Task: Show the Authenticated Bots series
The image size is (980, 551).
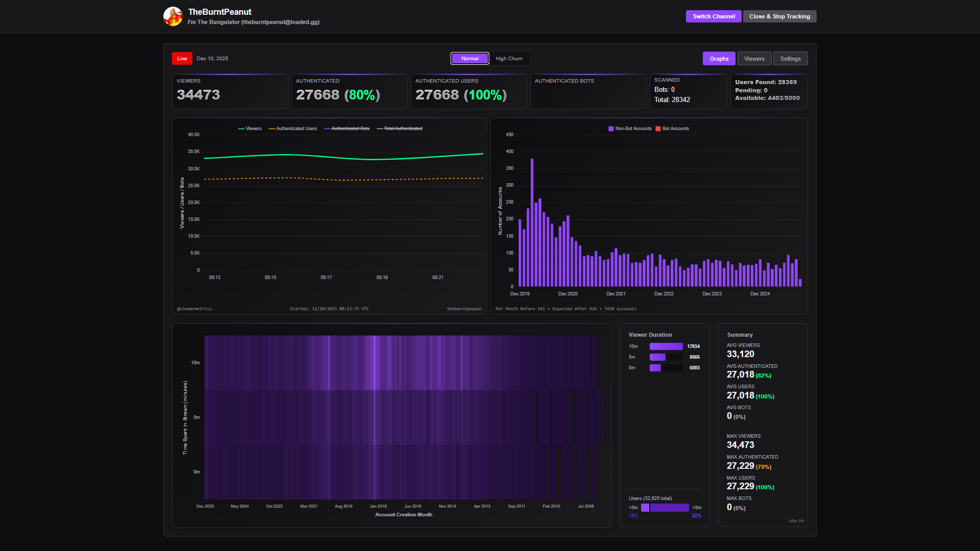Action: pyautogui.click(x=347, y=129)
